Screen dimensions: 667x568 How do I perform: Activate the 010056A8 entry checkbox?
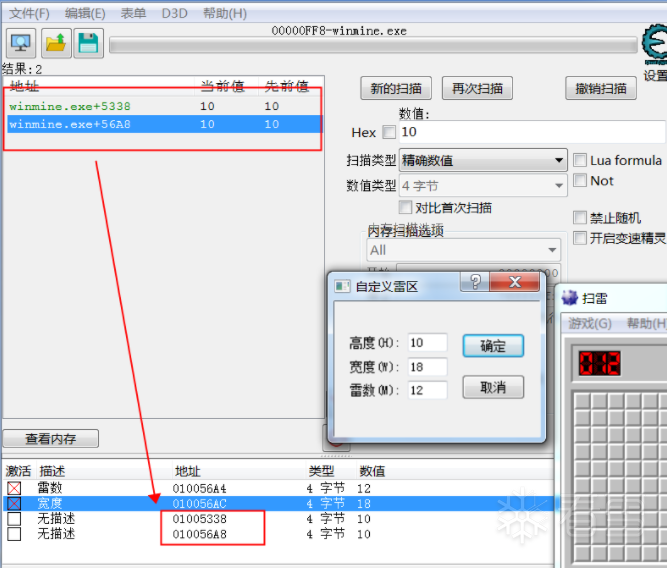[x=14, y=534]
